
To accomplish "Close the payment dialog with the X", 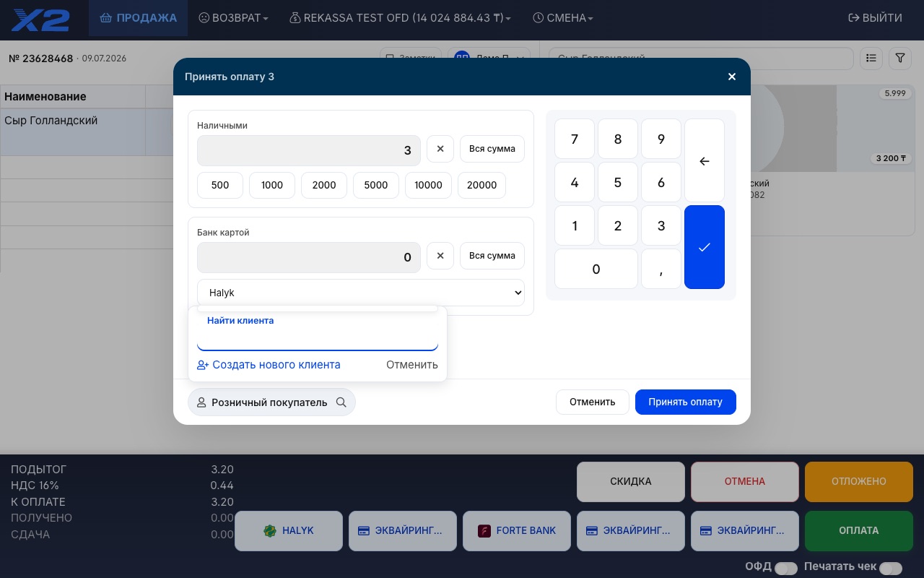I will (732, 77).
